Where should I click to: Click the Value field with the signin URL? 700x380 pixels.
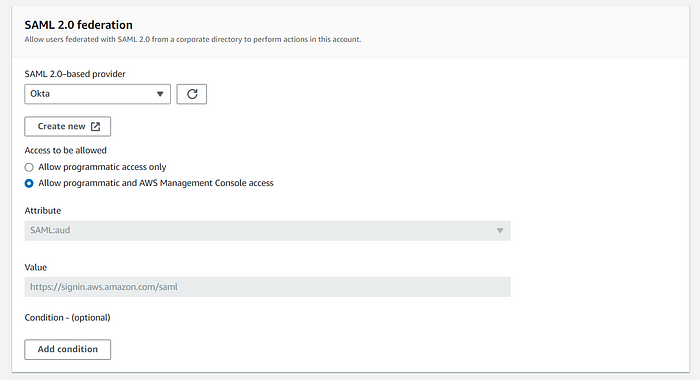tap(267, 287)
